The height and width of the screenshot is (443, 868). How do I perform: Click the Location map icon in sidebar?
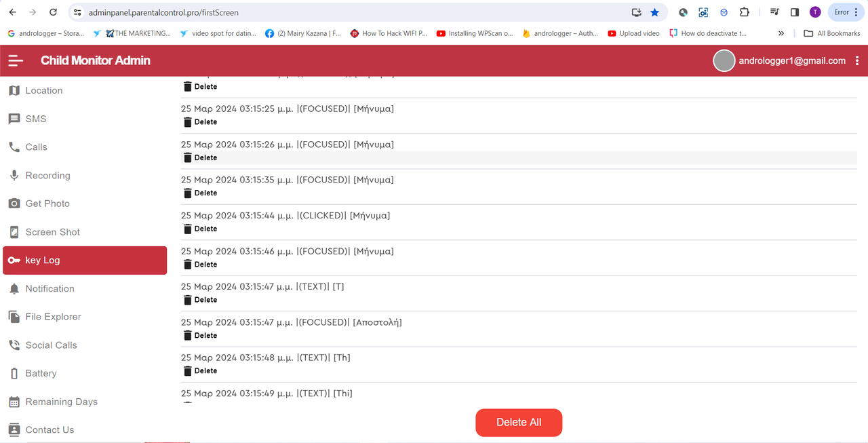(x=14, y=90)
